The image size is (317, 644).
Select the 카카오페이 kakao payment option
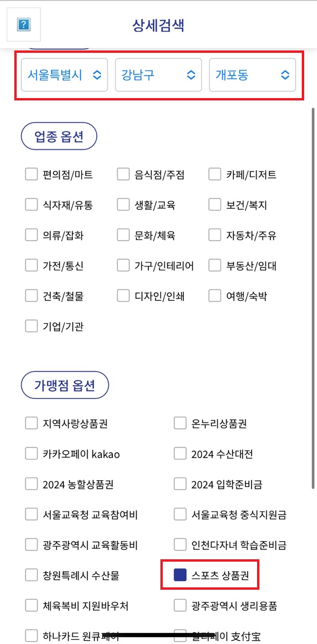click(31, 454)
